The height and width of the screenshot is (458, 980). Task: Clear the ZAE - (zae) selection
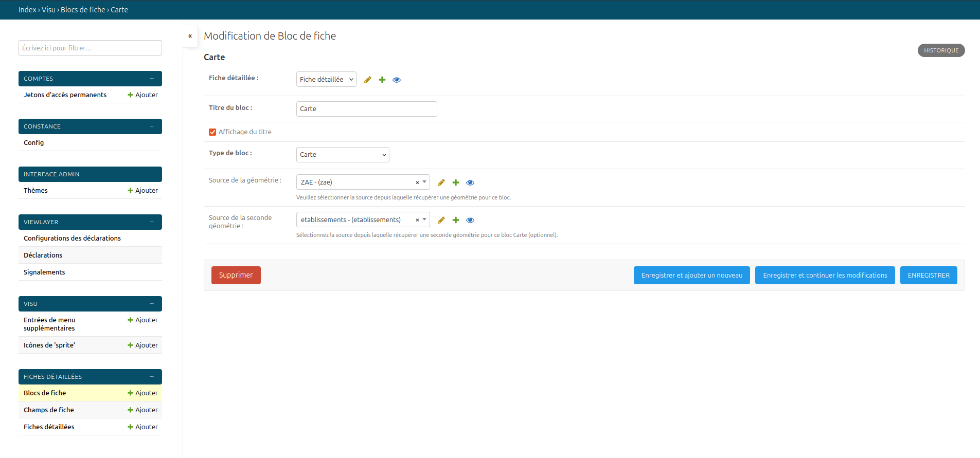click(417, 182)
